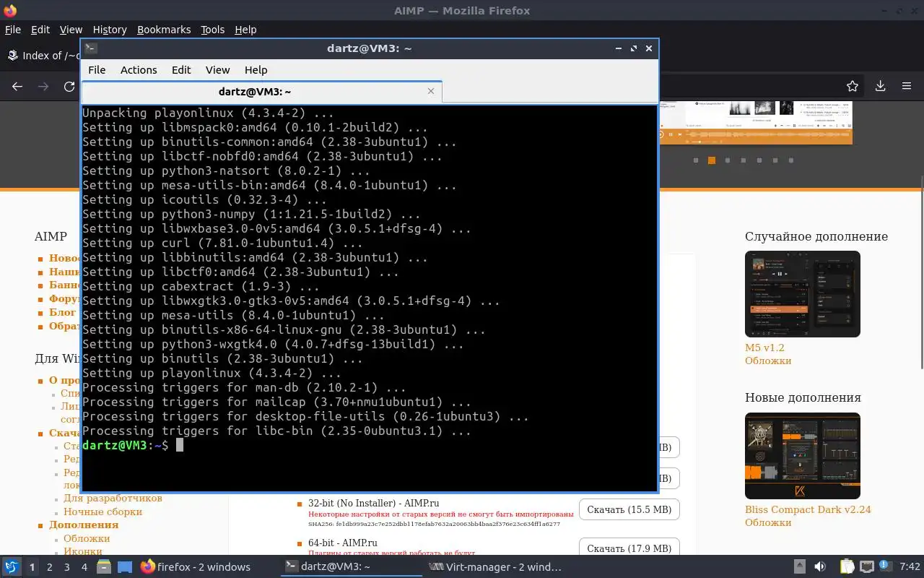The height and width of the screenshot is (578, 924).
Task: Reload the page in Firefox
Action: click(x=69, y=86)
